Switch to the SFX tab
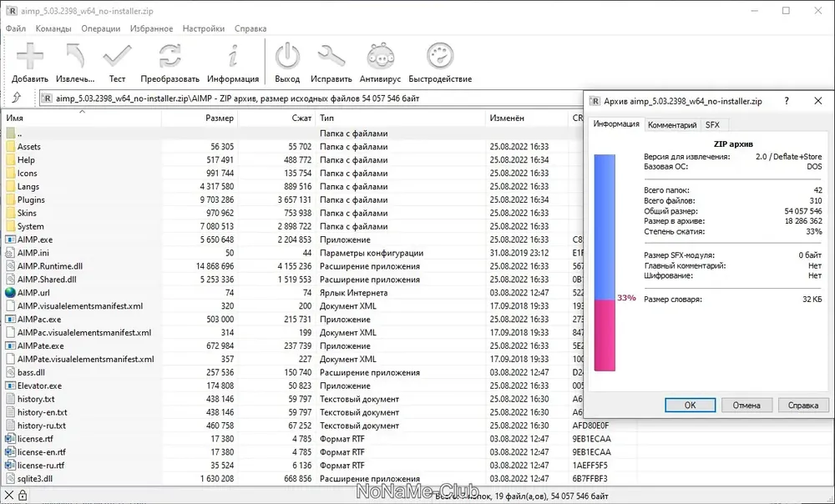Screen dimensions: 835x504 (x=712, y=125)
